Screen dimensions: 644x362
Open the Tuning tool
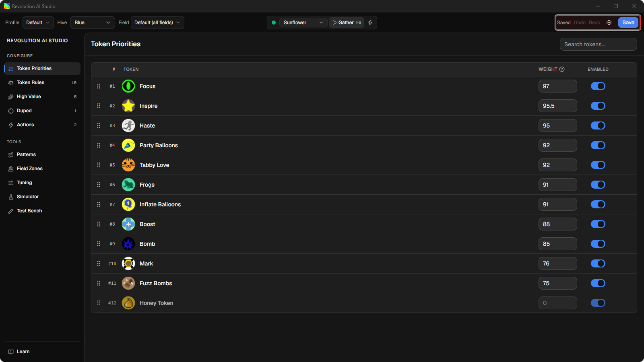click(42, 183)
